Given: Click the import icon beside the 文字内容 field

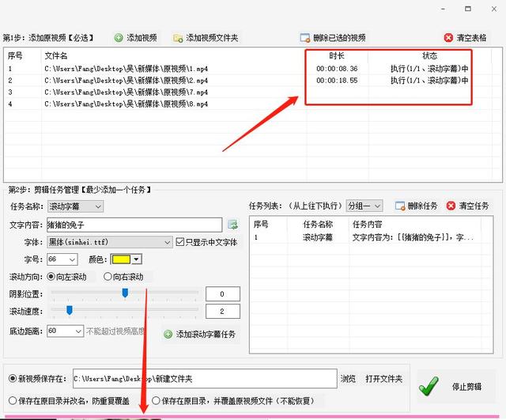Looking at the screenshot, I should click(x=232, y=225).
